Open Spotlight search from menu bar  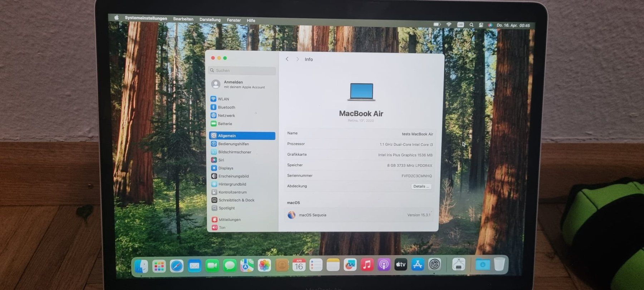[471, 25]
